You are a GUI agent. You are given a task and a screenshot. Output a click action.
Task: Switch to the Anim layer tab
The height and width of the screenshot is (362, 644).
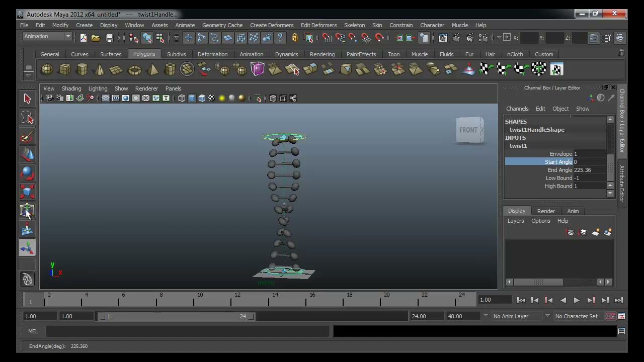pyautogui.click(x=573, y=211)
